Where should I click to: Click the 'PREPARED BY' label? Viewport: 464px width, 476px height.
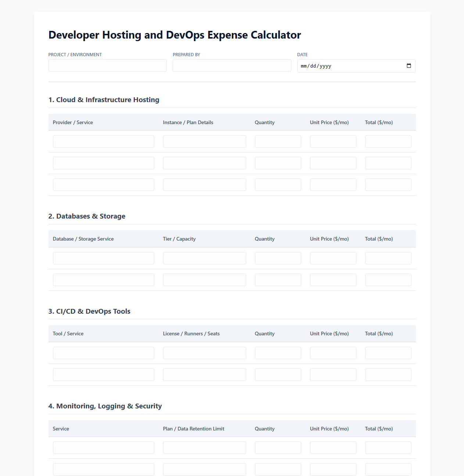click(186, 55)
